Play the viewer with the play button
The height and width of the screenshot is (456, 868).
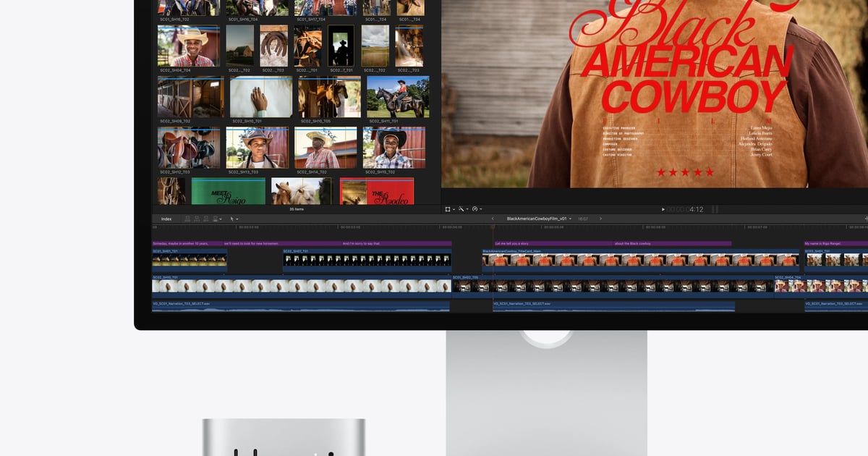pos(663,209)
